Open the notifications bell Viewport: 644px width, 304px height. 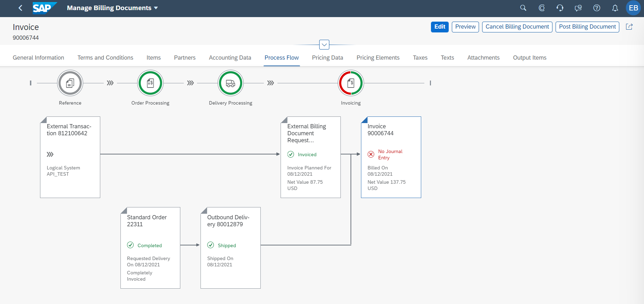[615, 8]
